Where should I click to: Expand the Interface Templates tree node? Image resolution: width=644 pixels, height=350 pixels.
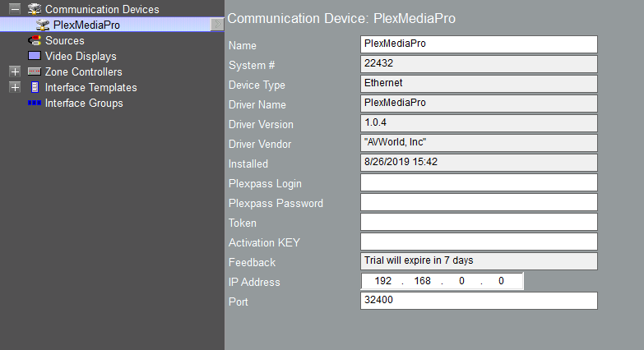click(x=15, y=87)
